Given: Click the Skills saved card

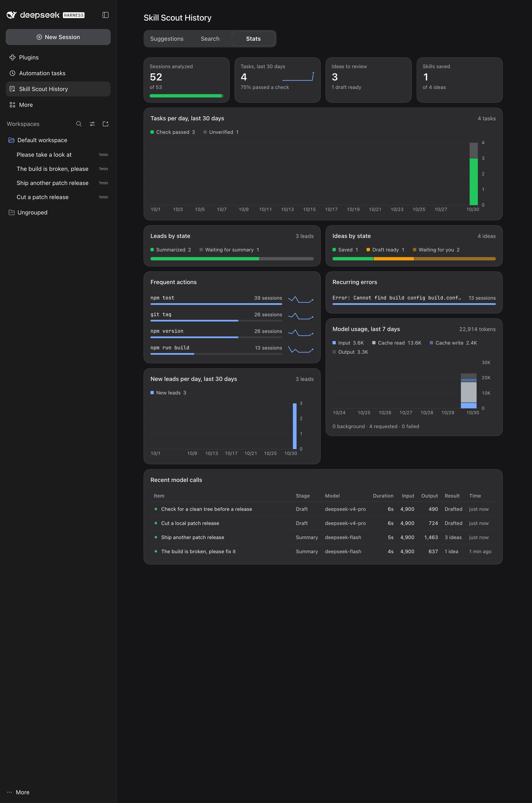Looking at the screenshot, I should [x=459, y=80].
